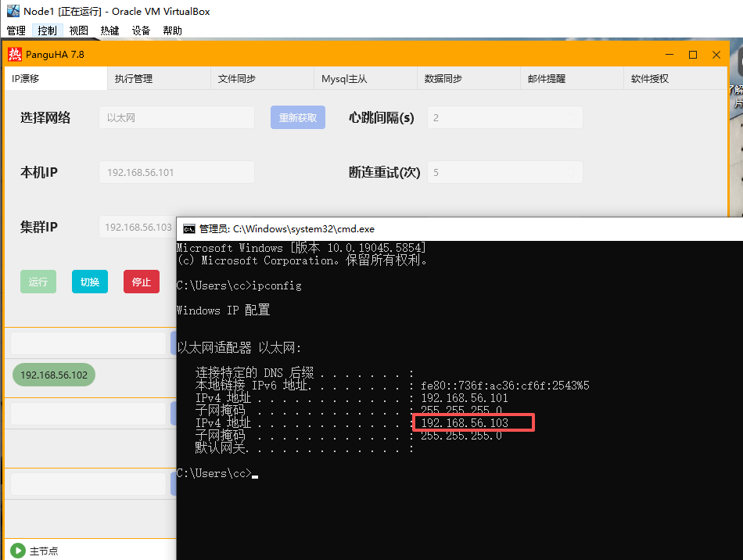The width and height of the screenshot is (743, 560).
Task: Click the cmd.exe icon in console title bar
Action: pos(187,229)
